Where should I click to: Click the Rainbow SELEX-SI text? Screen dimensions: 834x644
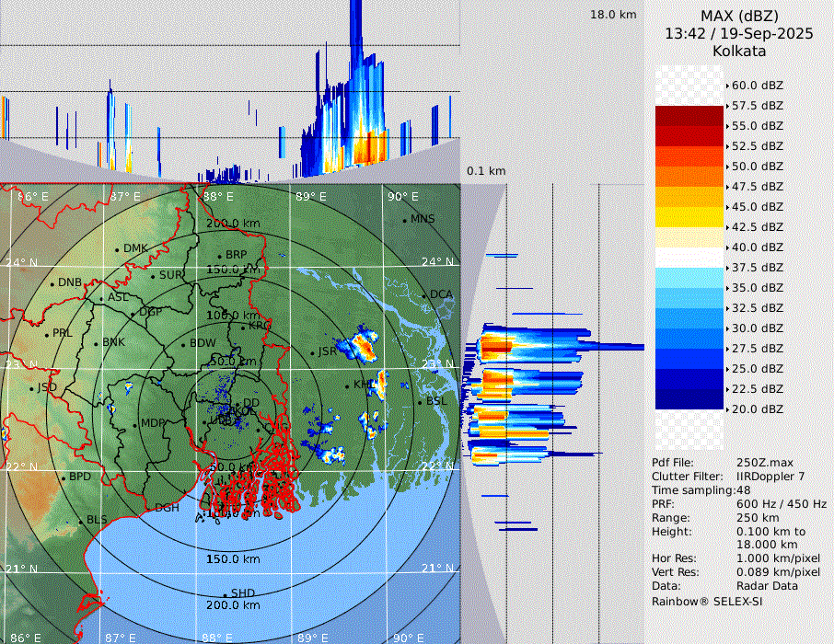[707, 602]
